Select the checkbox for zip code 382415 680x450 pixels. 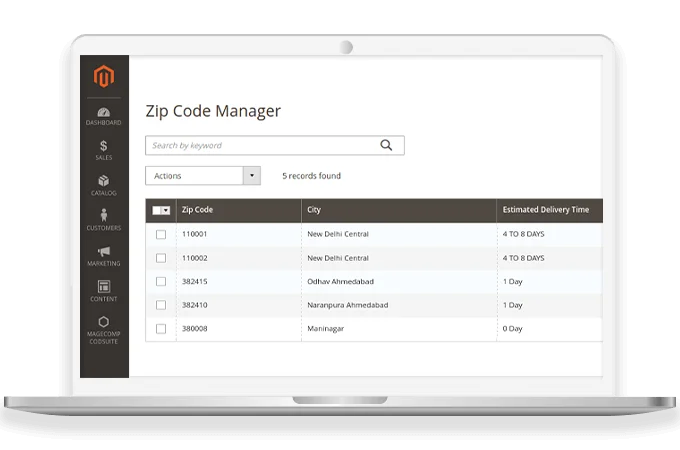pyautogui.click(x=161, y=281)
